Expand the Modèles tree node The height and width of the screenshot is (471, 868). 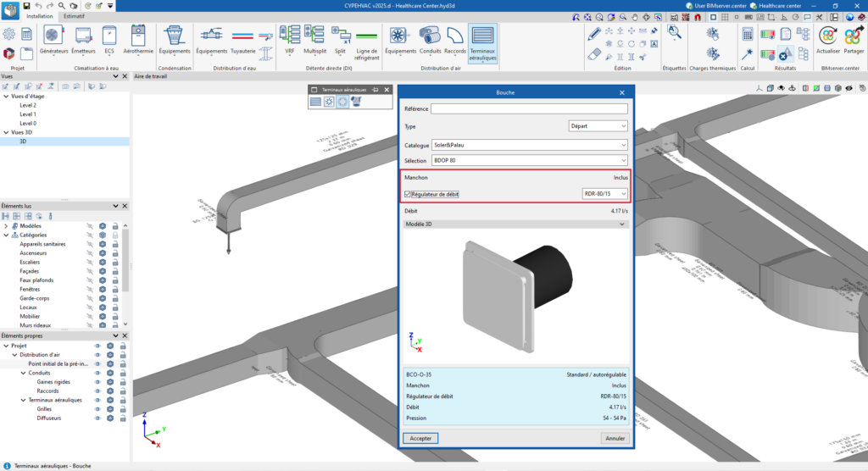6,226
